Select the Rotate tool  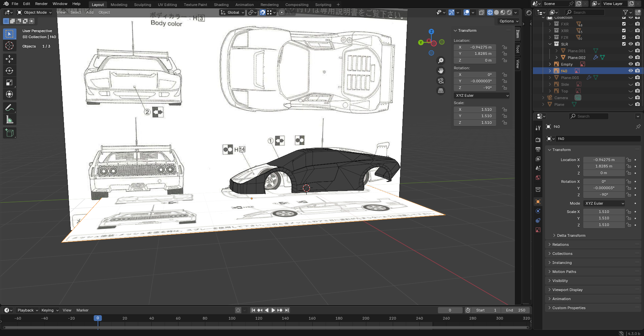click(x=9, y=71)
